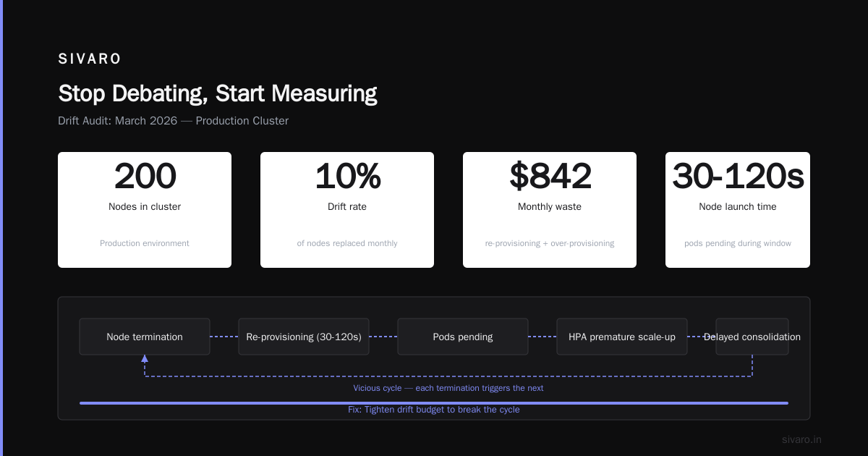Click the 'Vicious cycle' annotation text
The height and width of the screenshot is (456, 868).
coord(448,388)
